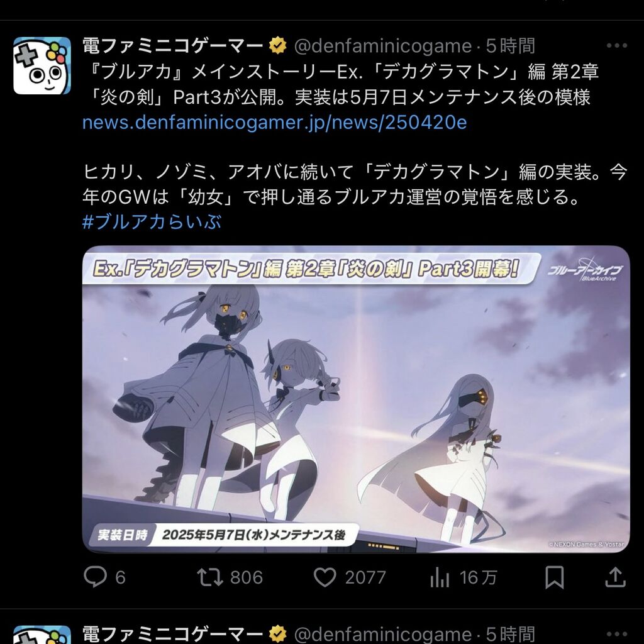Open the 電ファミニコゲーマー display name

[x=172, y=45]
